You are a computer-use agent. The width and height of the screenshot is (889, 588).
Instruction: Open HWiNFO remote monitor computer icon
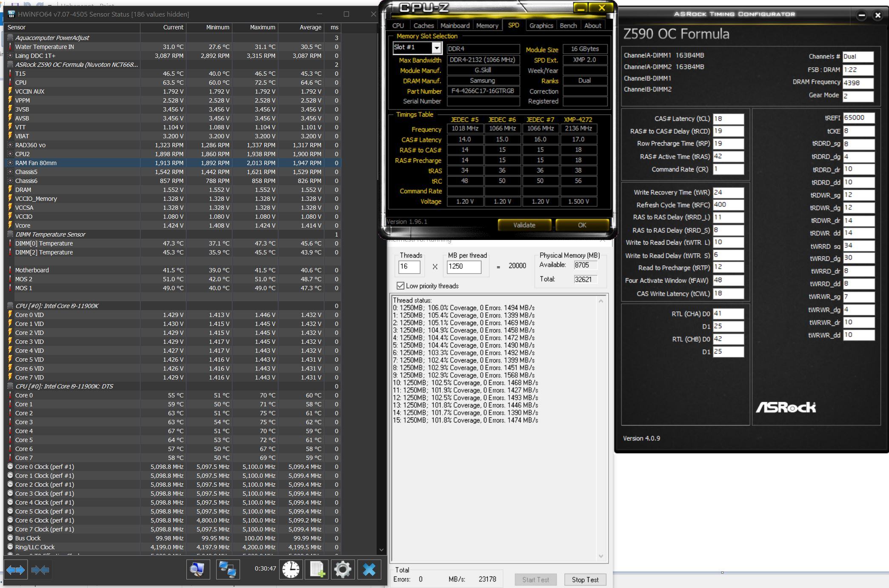(x=198, y=569)
